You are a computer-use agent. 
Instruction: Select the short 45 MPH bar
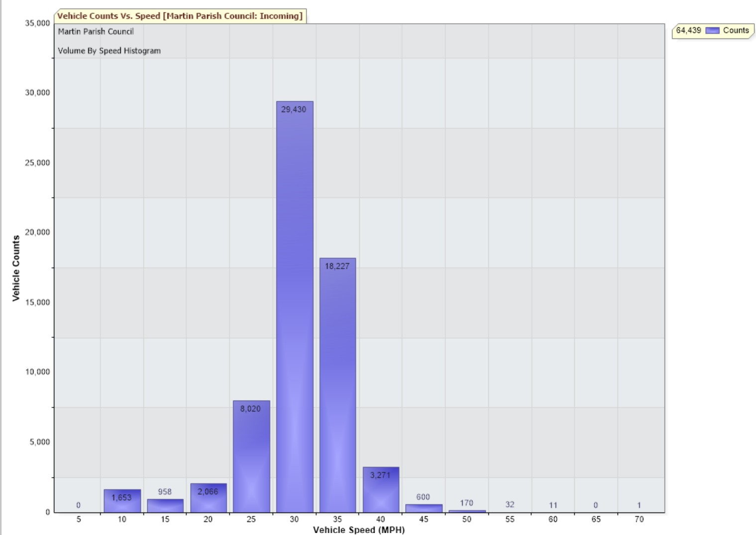pyautogui.click(x=424, y=508)
